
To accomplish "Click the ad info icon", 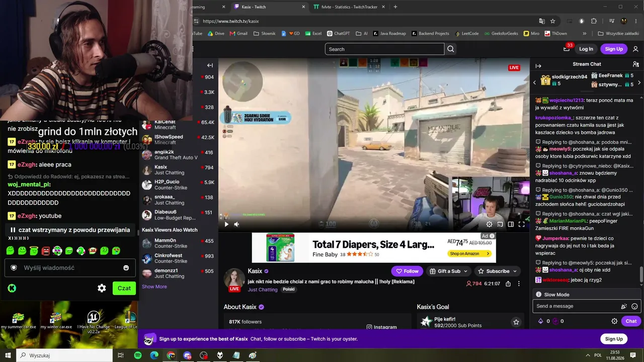I will pos(492,236).
